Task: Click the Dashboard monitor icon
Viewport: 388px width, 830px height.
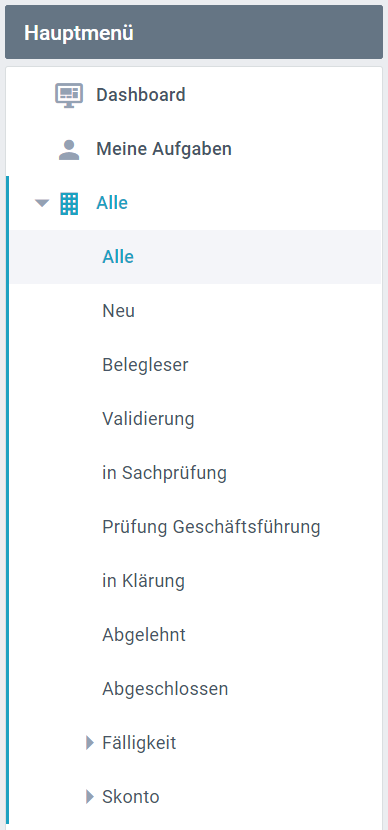Action: pos(69,95)
